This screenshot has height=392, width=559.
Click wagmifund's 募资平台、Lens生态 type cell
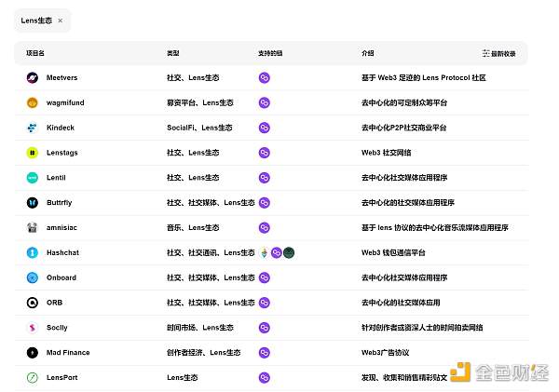coord(200,102)
